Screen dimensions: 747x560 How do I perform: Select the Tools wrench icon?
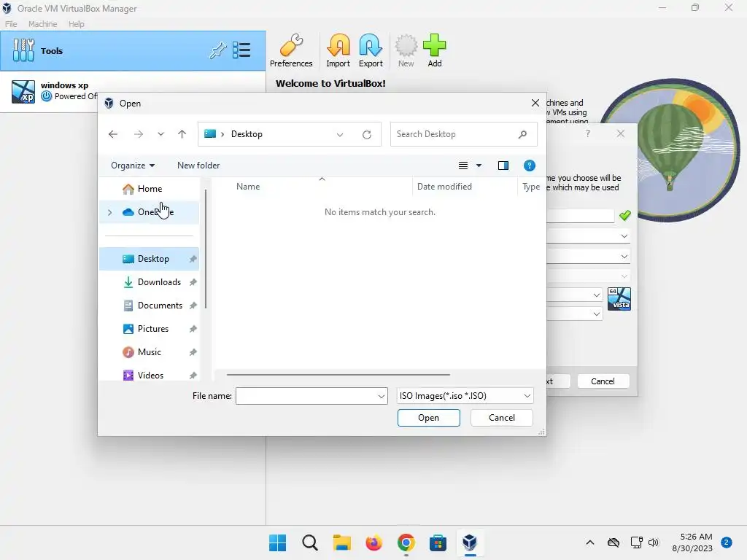coord(23,50)
